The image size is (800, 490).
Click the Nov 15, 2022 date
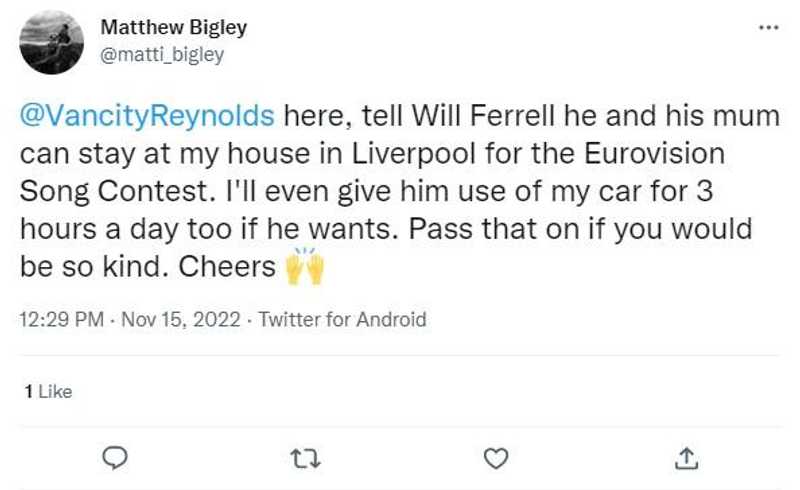click(x=183, y=320)
